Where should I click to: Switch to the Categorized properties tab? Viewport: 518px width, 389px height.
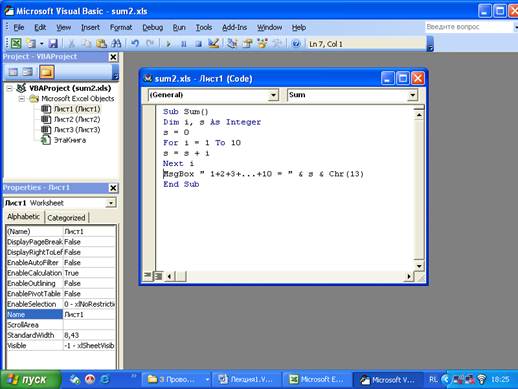(x=66, y=218)
